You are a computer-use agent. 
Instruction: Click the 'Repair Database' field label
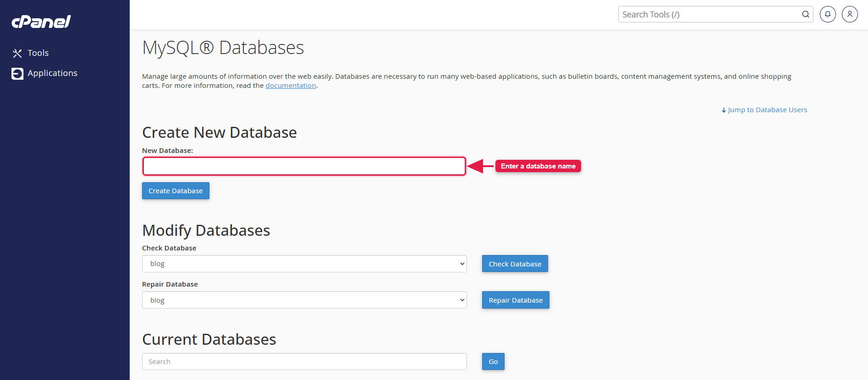tap(170, 284)
